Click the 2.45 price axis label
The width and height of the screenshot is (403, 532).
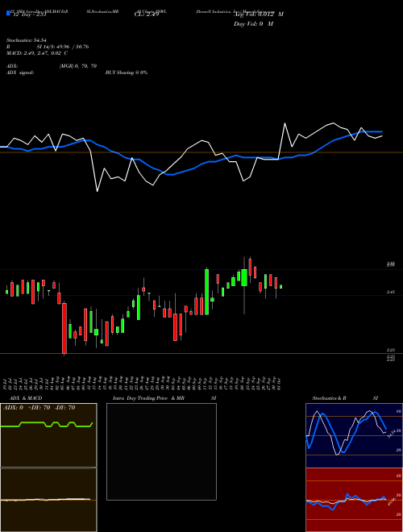(x=390, y=292)
